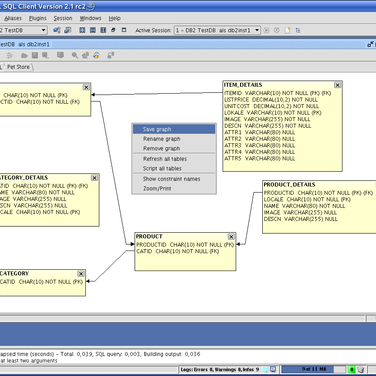
Task: Click the save-as disk icon
Action: tap(45, 56)
